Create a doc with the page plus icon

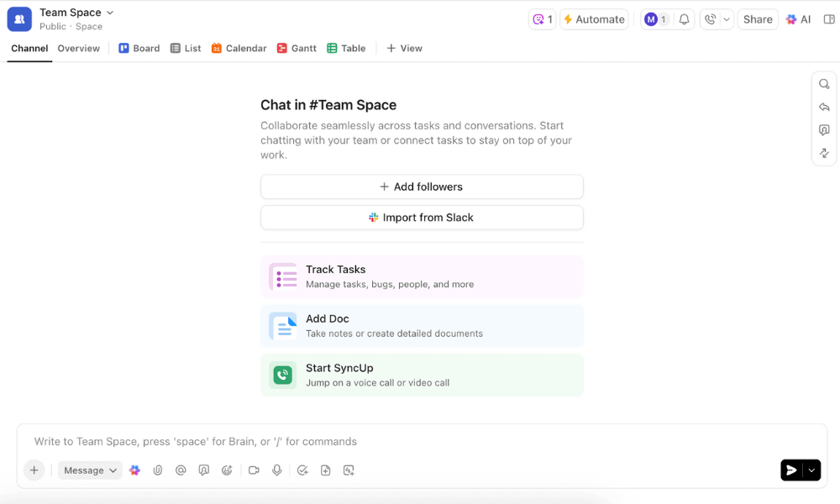coord(326,470)
